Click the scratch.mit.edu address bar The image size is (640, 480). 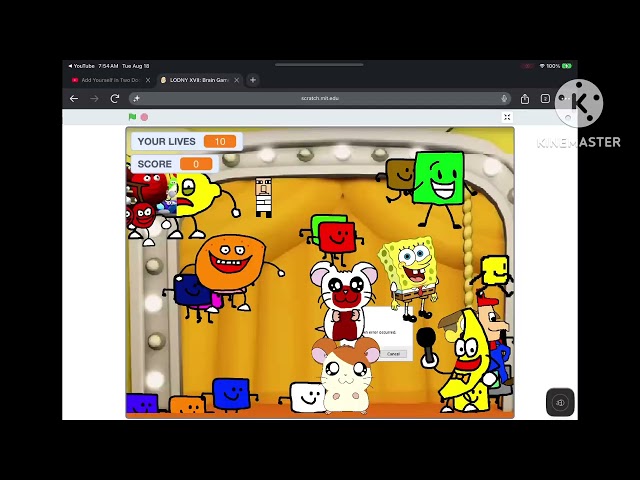pyautogui.click(x=320, y=98)
